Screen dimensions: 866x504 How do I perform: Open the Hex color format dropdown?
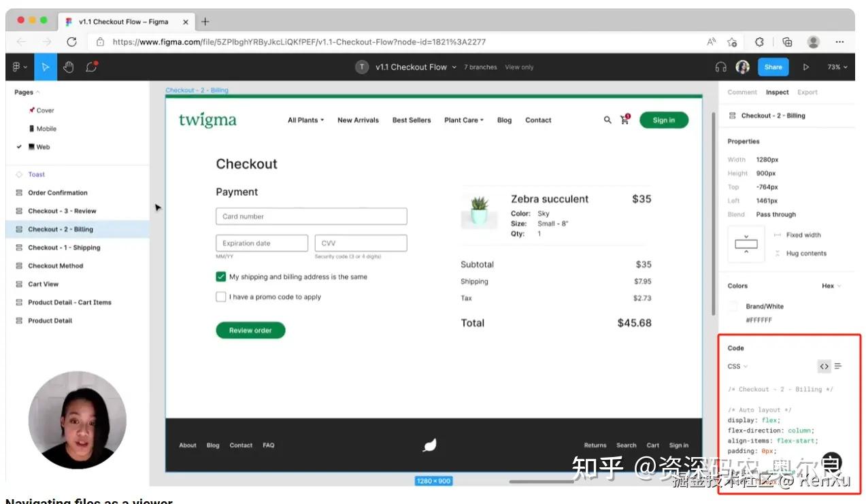tap(831, 286)
